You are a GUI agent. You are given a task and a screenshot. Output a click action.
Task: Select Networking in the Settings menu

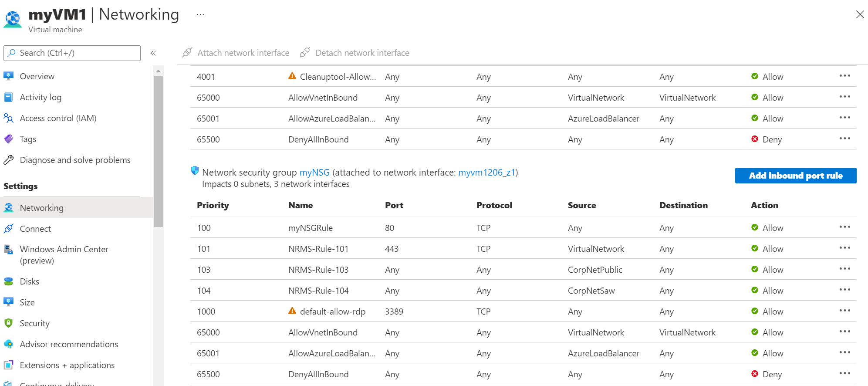tap(77, 208)
